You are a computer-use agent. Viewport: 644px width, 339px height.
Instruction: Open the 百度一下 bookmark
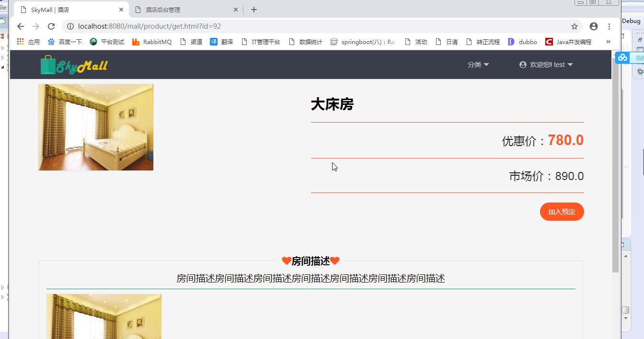click(65, 42)
